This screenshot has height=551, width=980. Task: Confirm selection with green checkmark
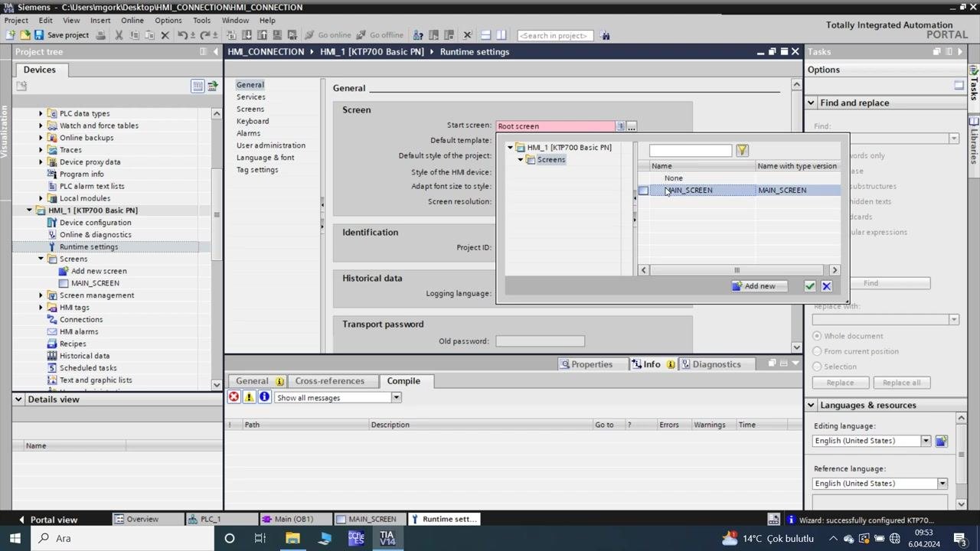810,286
